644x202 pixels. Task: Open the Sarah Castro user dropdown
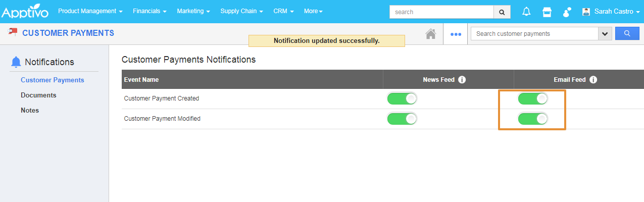click(x=611, y=12)
